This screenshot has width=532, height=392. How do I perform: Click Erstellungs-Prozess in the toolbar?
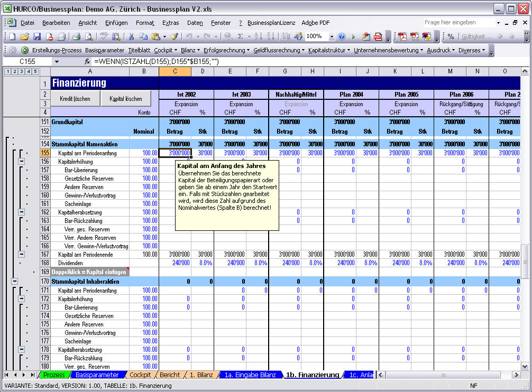pos(57,50)
